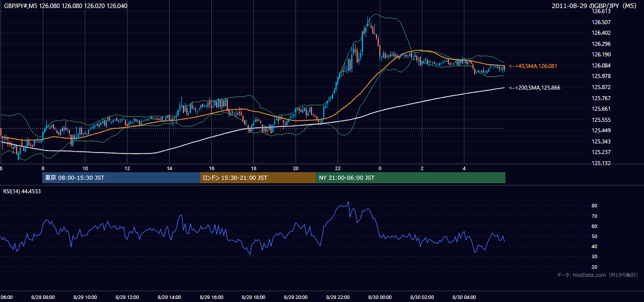
Task: Click hour tick 0 on the upper chart axis
Action: point(380,169)
